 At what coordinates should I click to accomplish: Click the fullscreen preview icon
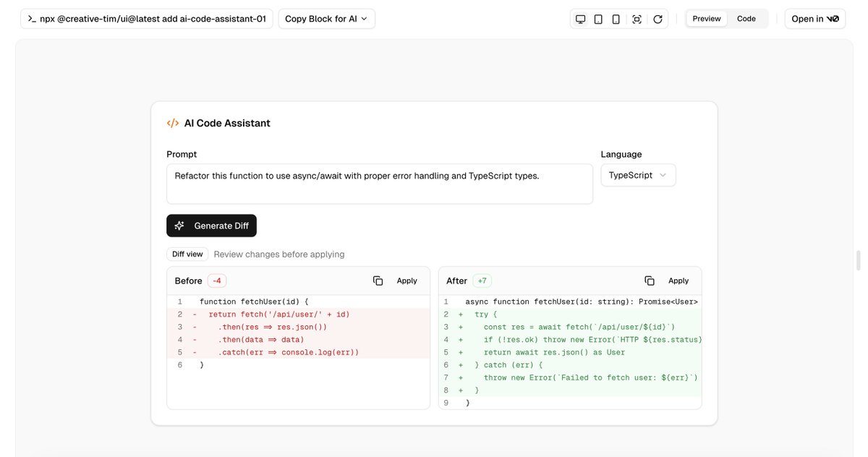(x=637, y=19)
